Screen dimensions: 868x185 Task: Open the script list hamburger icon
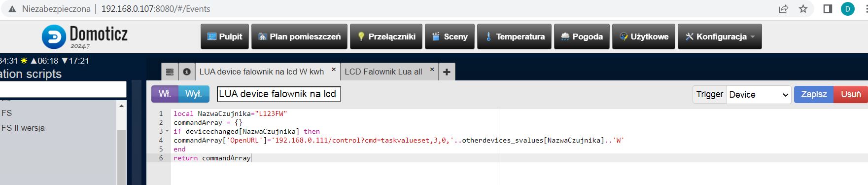(x=170, y=72)
